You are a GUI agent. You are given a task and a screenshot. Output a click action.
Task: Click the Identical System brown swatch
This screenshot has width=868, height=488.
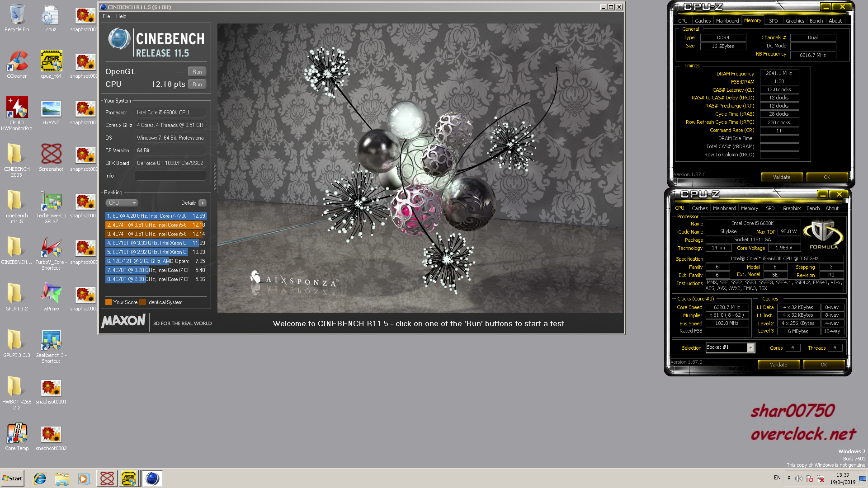pos(142,302)
